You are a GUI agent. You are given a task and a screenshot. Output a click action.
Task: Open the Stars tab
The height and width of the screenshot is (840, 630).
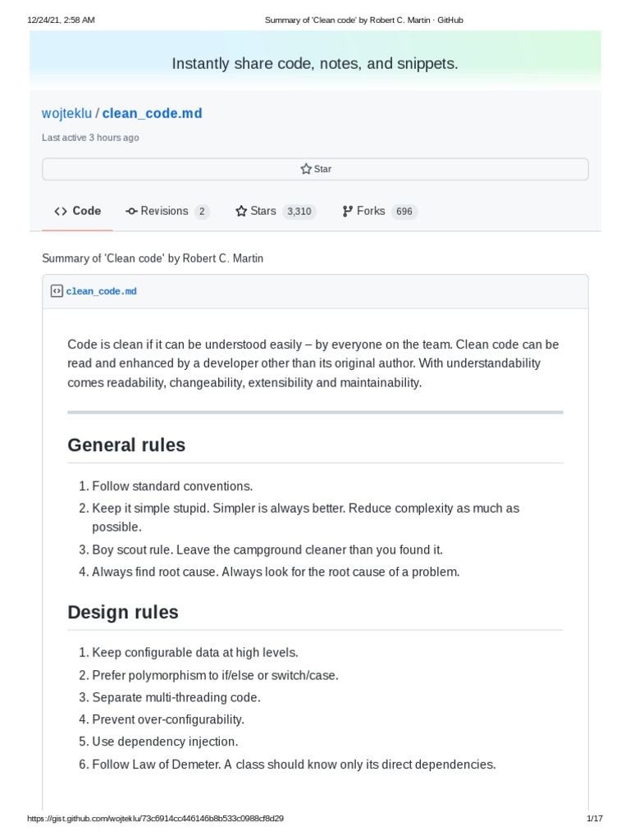pos(276,212)
